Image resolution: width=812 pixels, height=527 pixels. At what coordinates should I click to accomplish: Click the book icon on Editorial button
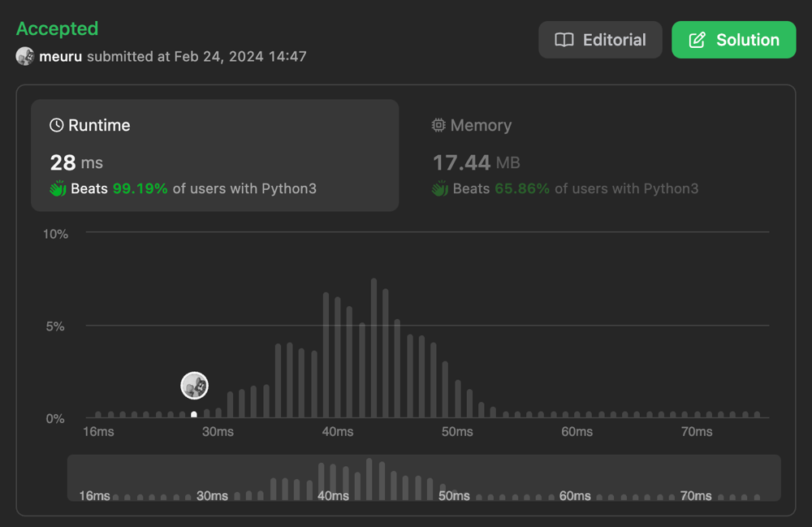coord(564,40)
